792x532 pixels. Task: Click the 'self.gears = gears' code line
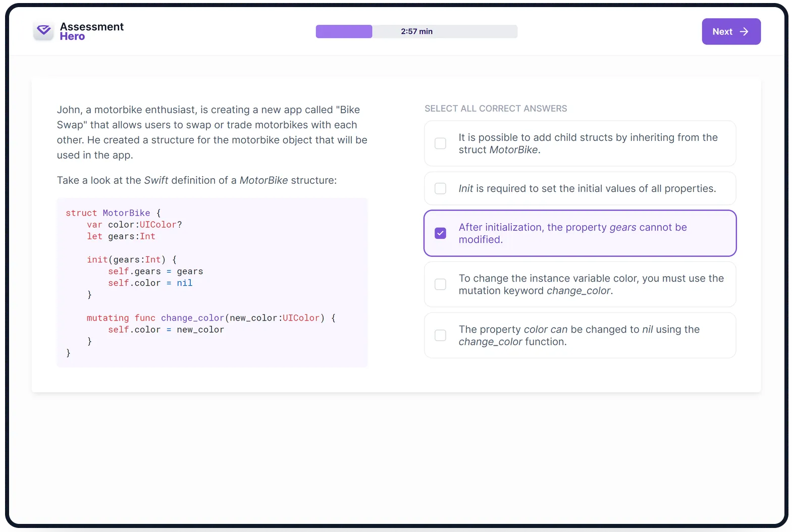click(155, 271)
